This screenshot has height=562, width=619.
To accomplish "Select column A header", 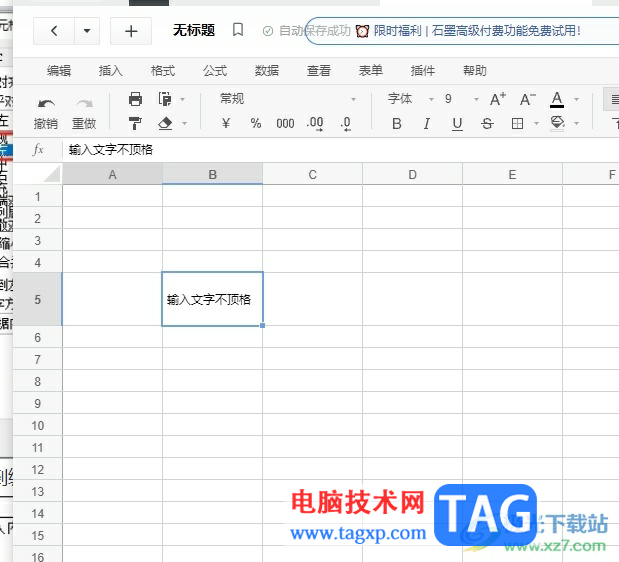I will pos(113,174).
